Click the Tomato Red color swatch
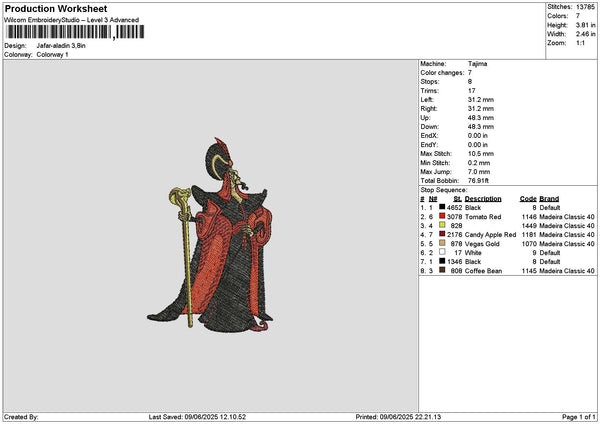The width and height of the screenshot is (600, 424). click(442, 216)
